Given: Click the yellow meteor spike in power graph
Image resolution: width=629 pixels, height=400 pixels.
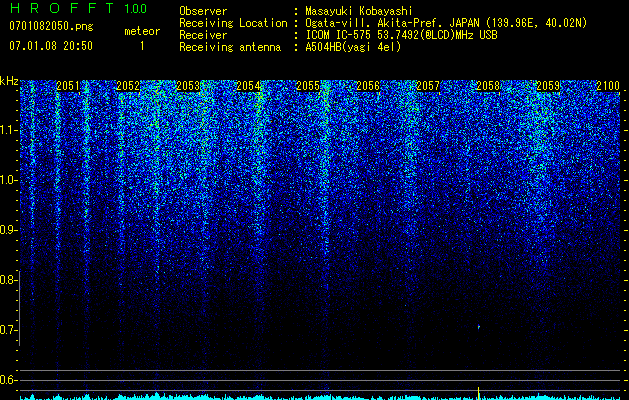Looking at the screenshot, I should (x=479, y=393).
